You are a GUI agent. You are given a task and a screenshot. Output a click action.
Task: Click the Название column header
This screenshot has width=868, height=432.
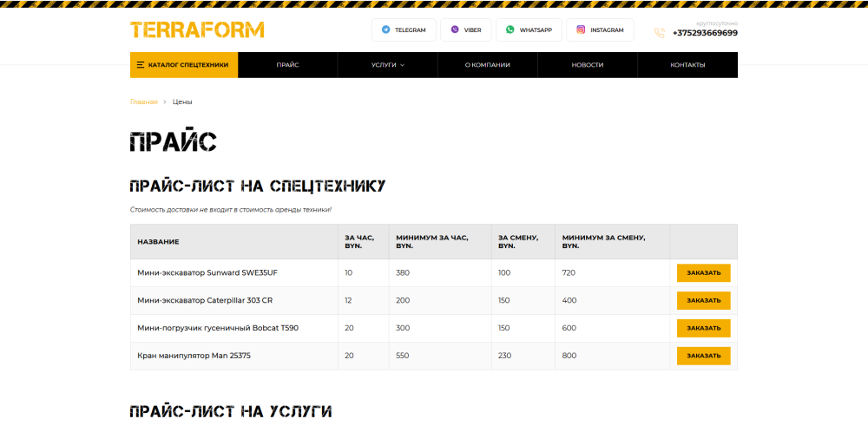[159, 241]
